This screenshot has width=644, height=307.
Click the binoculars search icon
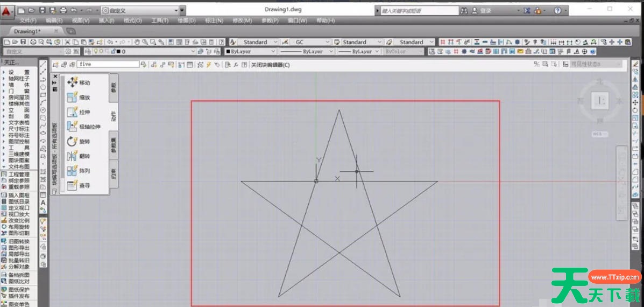pos(464,11)
